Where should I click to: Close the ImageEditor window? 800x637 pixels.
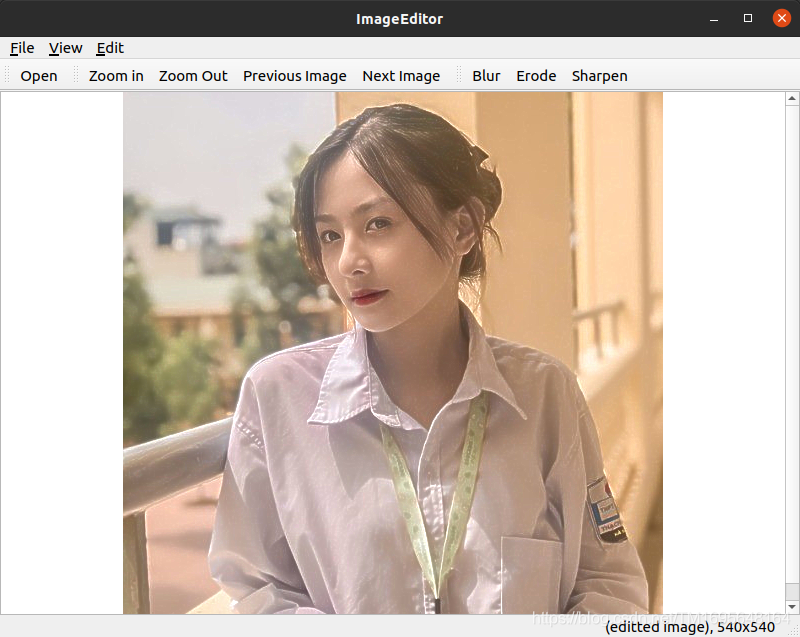pos(782,18)
